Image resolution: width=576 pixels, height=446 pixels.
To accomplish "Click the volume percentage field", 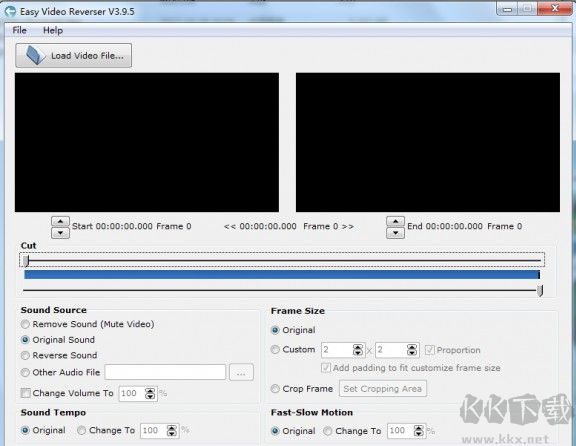I will tap(133, 393).
